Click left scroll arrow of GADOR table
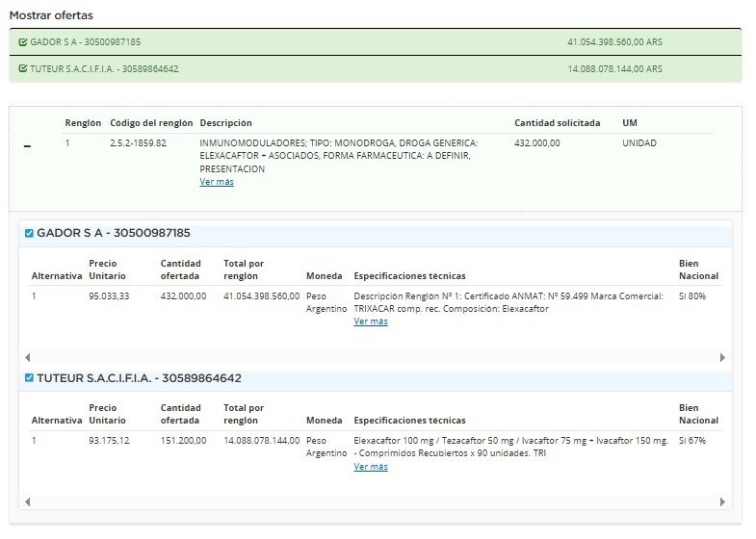756x539 pixels. click(x=27, y=357)
